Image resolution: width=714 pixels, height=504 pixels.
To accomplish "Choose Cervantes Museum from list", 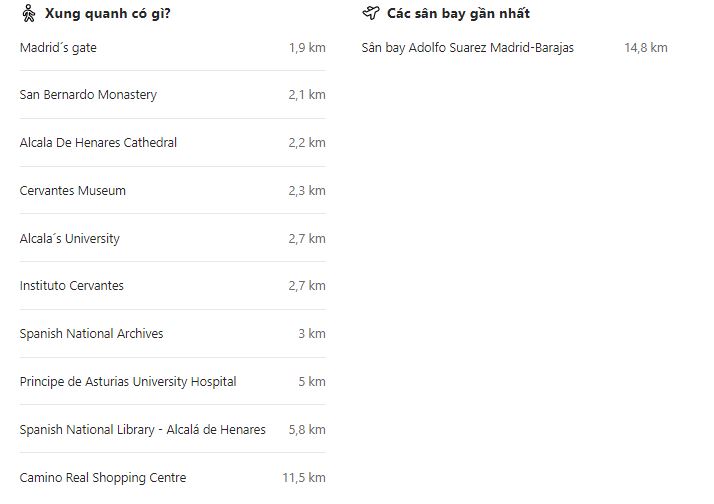I will click(x=73, y=191).
